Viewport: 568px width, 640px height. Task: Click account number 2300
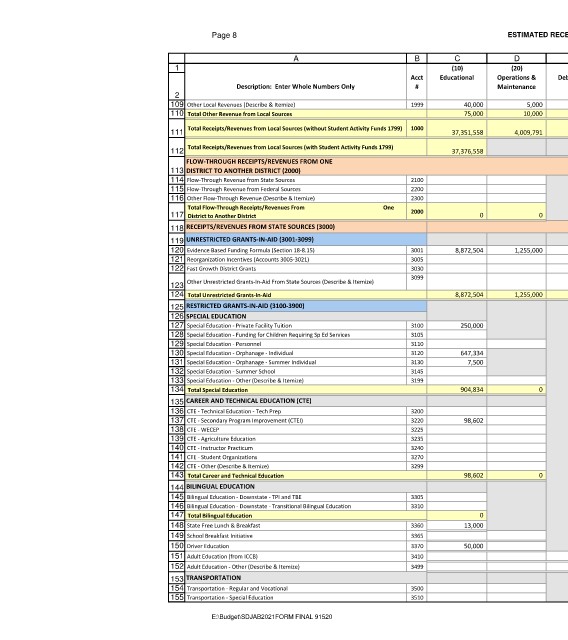click(417, 198)
